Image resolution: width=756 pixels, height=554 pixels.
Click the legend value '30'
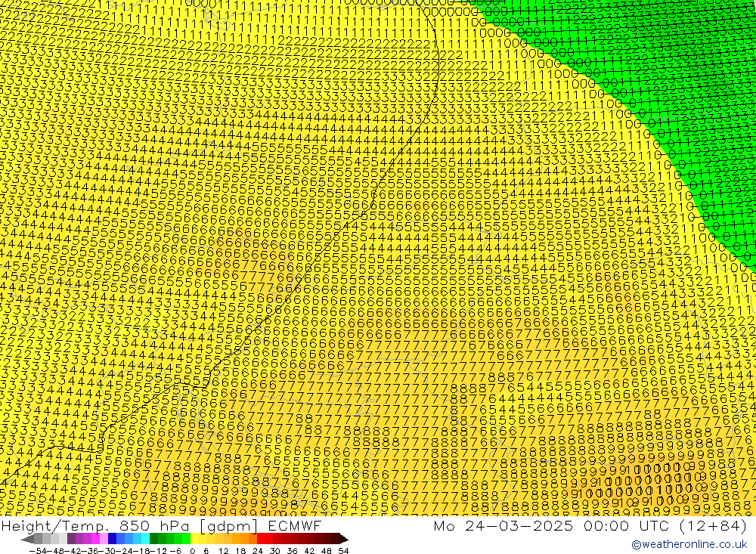coord(275,551)
